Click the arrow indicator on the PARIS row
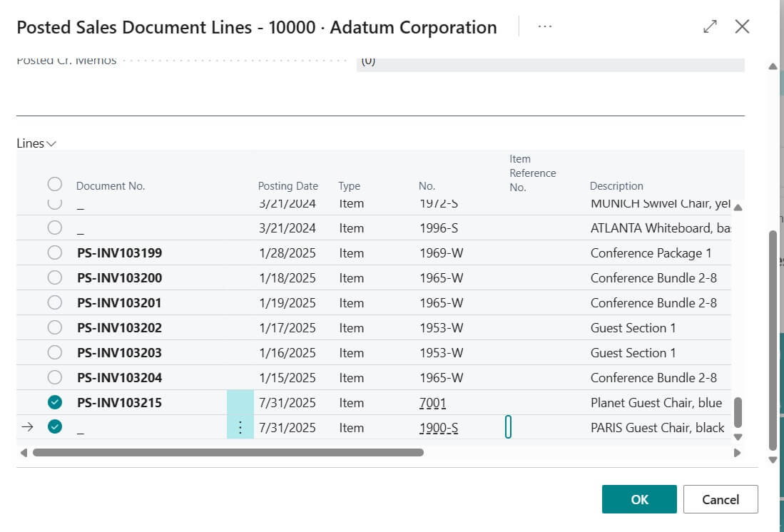Image resolution: width=784 pixels, height=532 pixels. pos(26,427)
